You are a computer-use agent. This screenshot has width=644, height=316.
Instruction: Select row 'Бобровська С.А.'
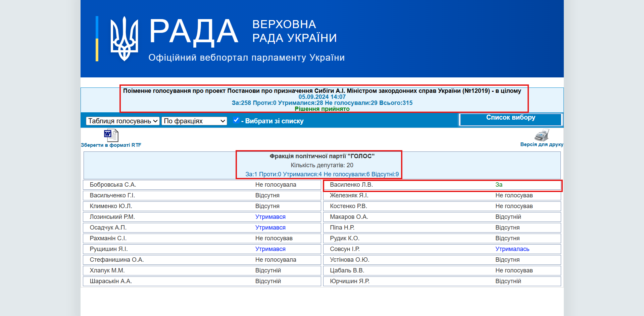point(202,185)
